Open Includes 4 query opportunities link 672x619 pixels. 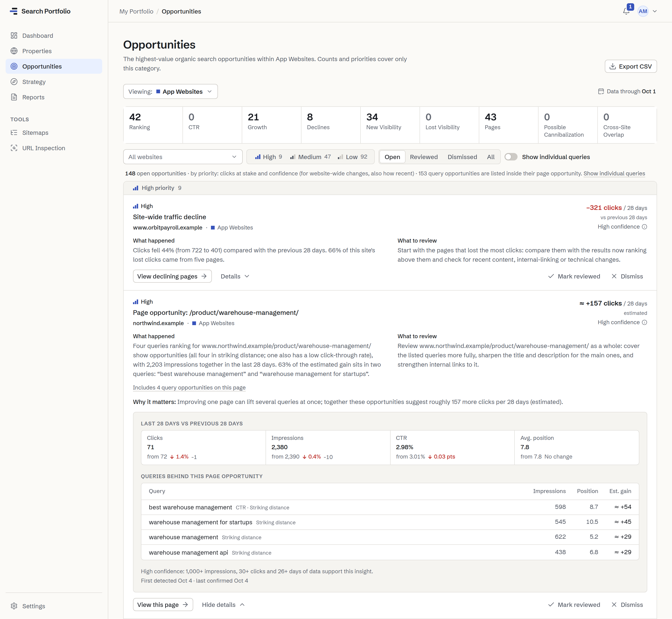point(189,388)
